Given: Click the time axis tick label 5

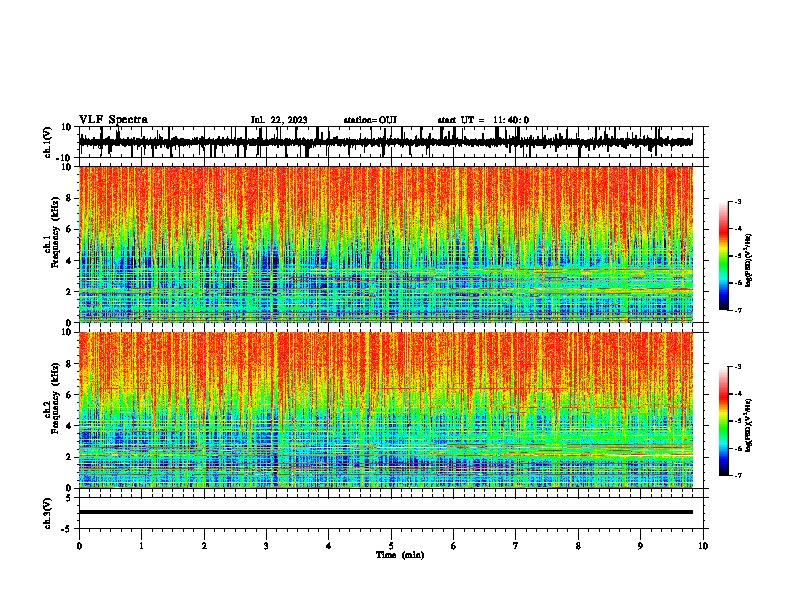Looking at the screenshot, I should point(391,546).
